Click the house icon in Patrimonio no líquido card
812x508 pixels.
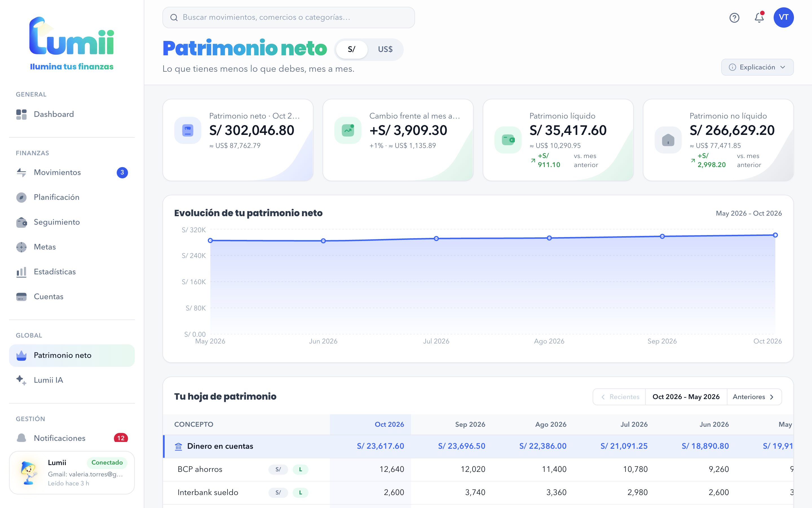[668, 140]
